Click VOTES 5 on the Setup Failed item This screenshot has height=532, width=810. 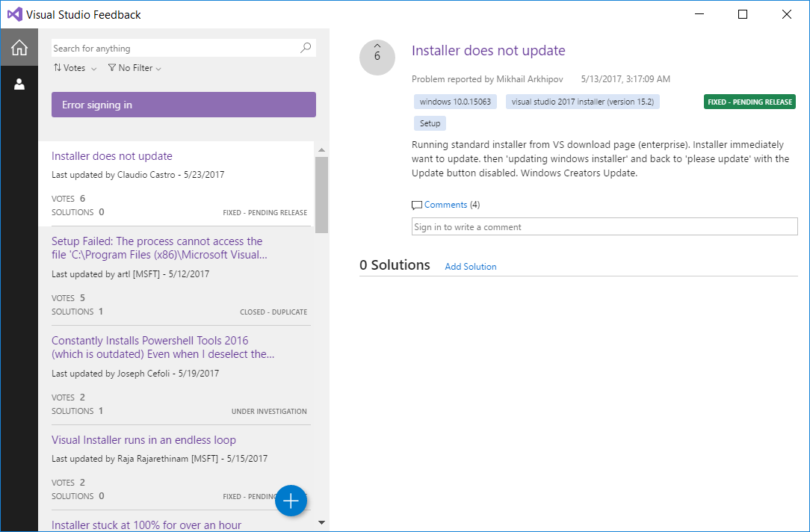68,298
